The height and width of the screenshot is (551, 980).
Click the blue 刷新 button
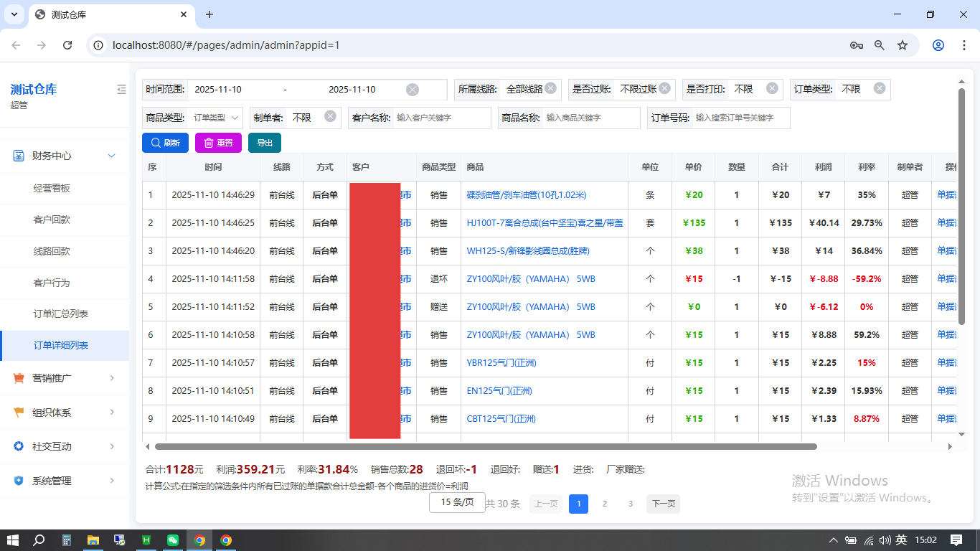(165, 143)
